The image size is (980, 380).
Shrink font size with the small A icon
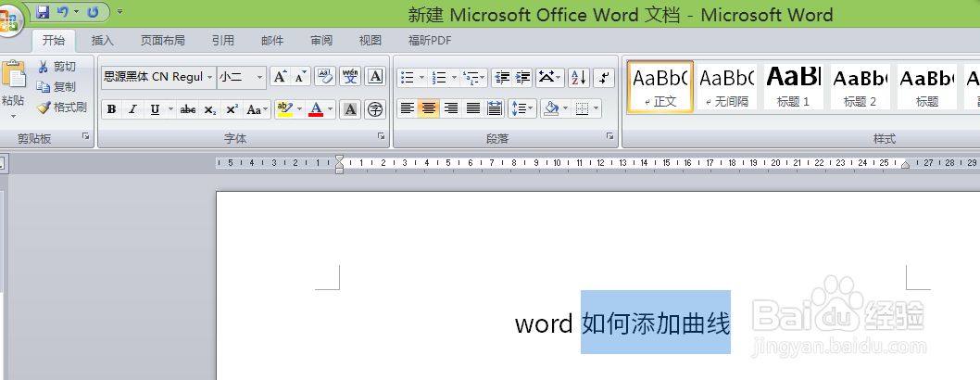click(301, 77)
